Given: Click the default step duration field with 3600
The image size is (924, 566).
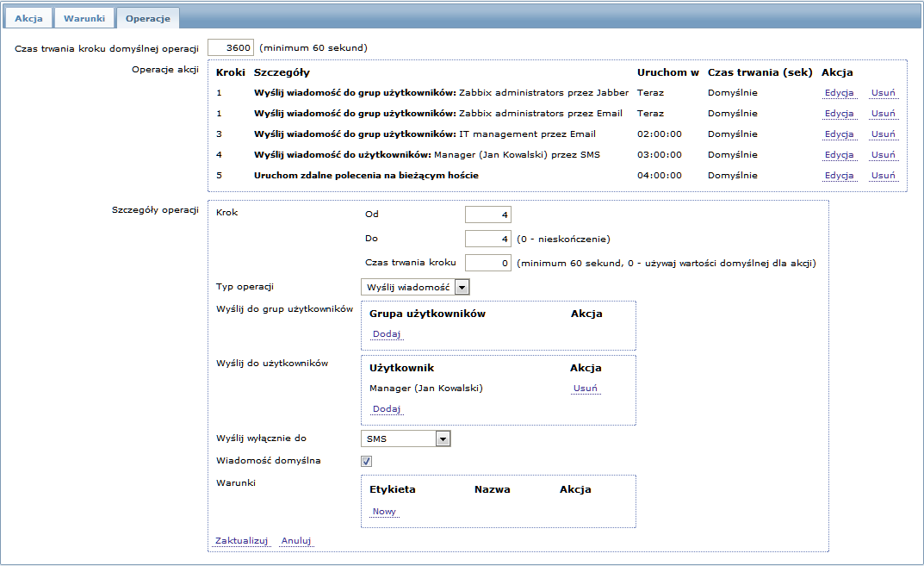Looking at the screenshot, I should pos(231,47).
